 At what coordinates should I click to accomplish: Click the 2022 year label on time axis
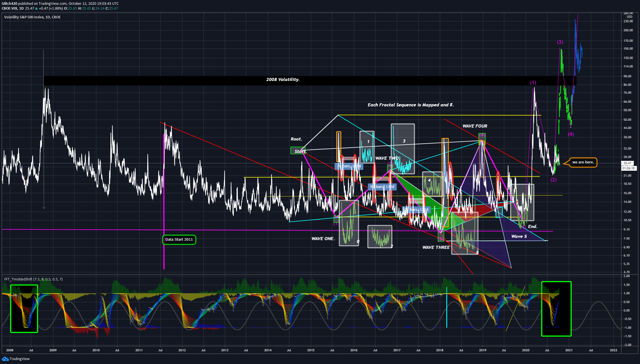pyautogui.click(x=613, y=350)
